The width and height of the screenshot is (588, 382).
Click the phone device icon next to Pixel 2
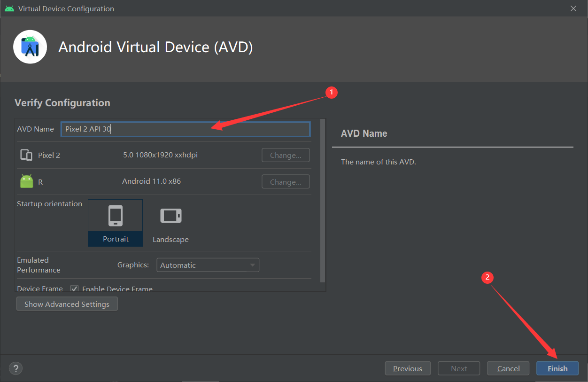click(x=26, y=155)
